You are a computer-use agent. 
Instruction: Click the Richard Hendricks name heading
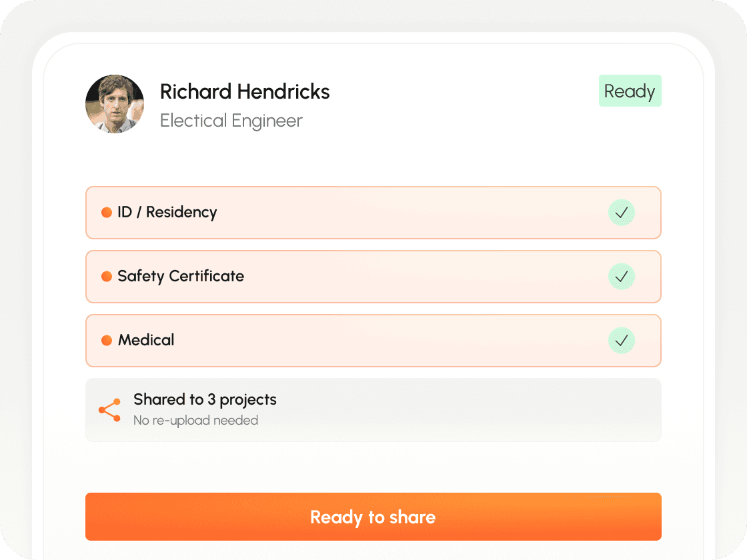(x=245, y=92)
